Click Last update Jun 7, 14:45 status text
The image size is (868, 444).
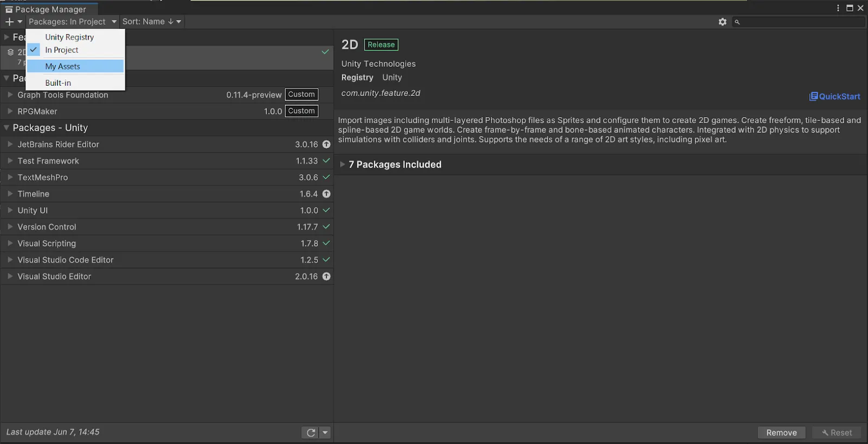[x=53, y=432]
